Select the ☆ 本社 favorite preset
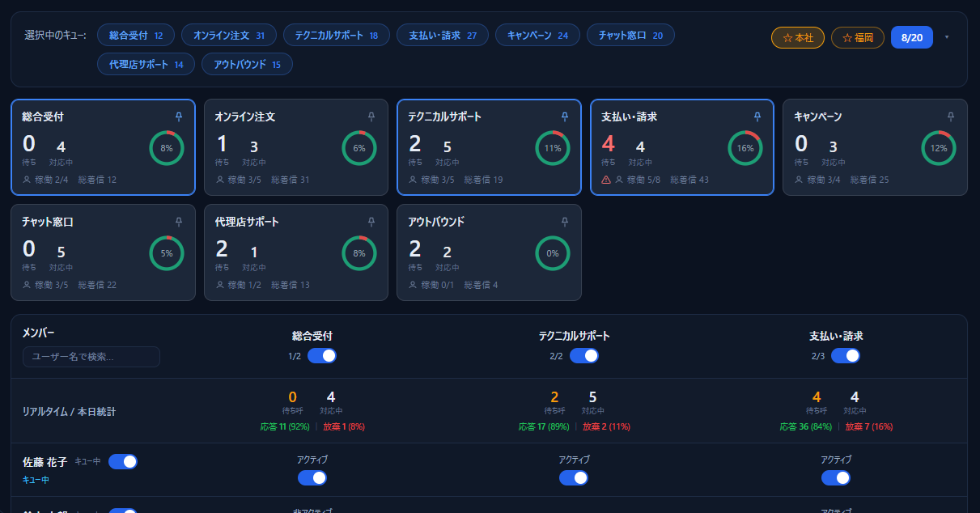Screen dimensions: 980x513 pos(798,37)
